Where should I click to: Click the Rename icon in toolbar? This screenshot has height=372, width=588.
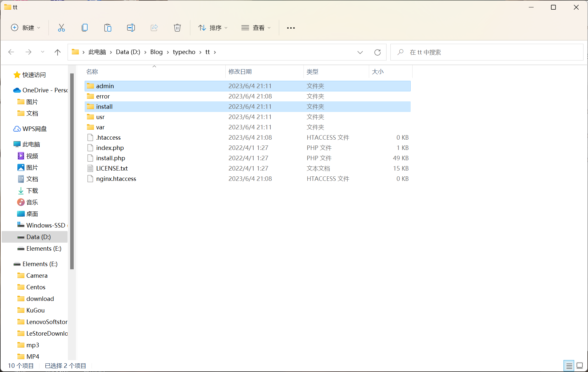point(131,28)
